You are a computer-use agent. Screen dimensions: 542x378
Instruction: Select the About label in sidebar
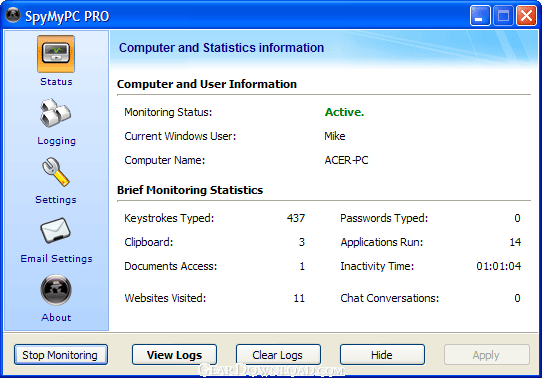tap(56, 318)
